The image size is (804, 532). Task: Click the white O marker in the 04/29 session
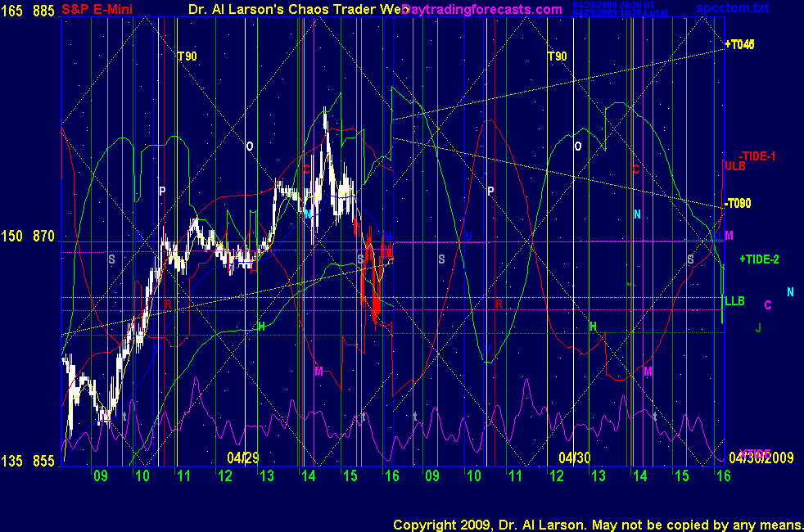coord(250,147)
